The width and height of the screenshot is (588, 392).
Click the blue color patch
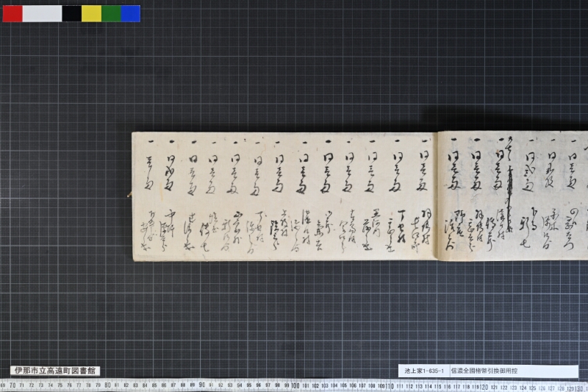pyautogui.click(x=131, y=13)
